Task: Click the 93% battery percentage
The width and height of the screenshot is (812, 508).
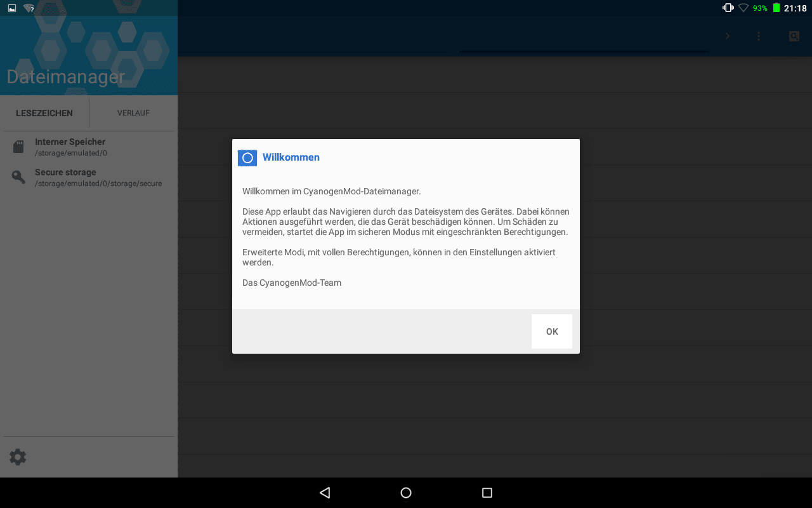Action: 760,8
